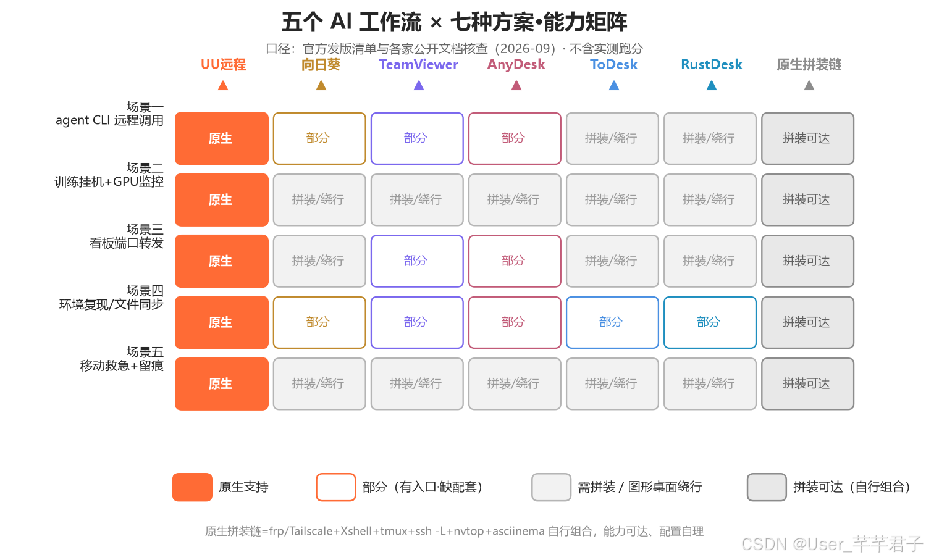This screenshot has width=926, height=560.
Task: Click the blue triangle under ToDesk
Action: [613, 86]
